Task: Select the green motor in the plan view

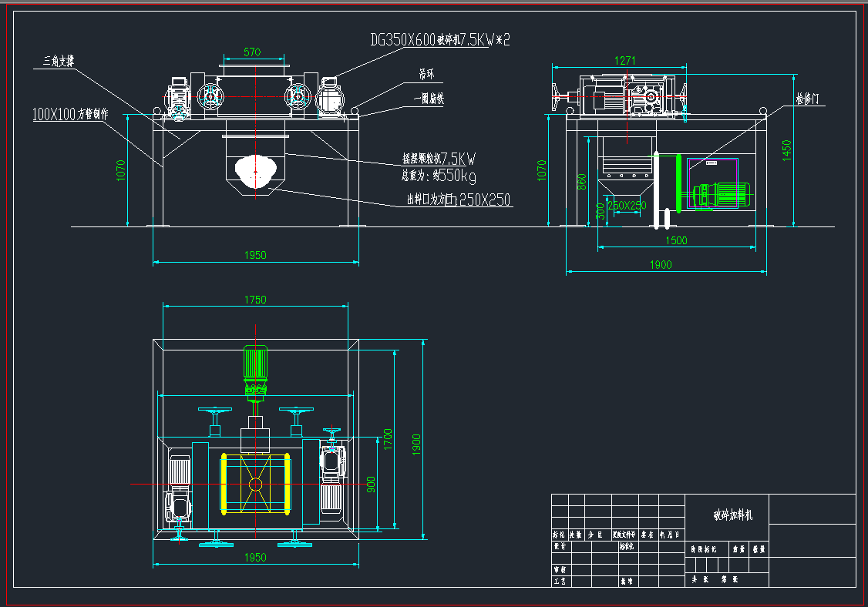Action: click(255, 363)
